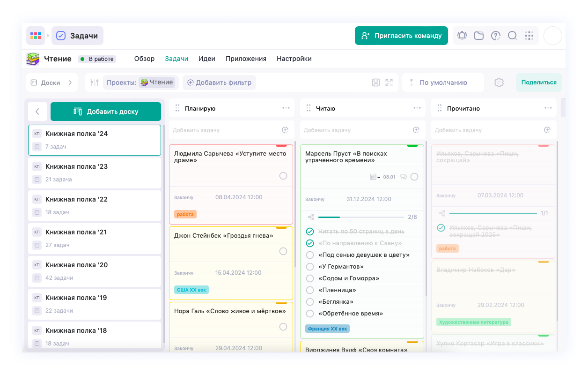Click the help question mark icon
This screenshot has height=375, width=588.
pos(496,36)
